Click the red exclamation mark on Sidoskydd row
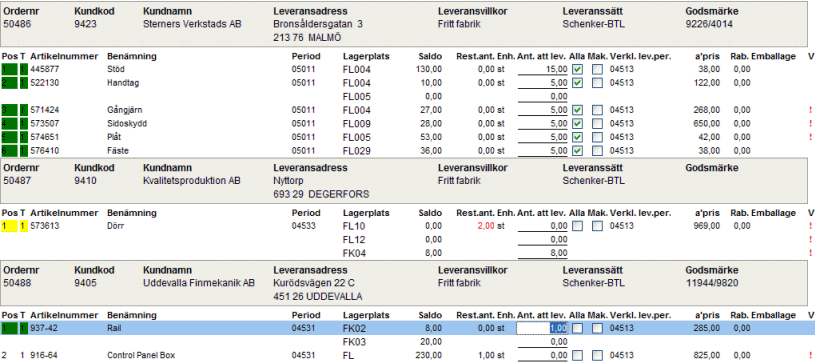This screenshot has width=815, height=362. point(810,124)
